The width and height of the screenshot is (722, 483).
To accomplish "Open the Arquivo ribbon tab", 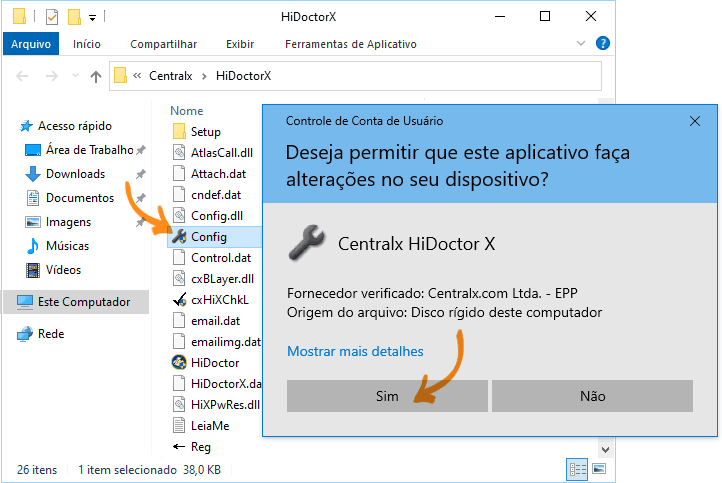I will tap(31, 44).
